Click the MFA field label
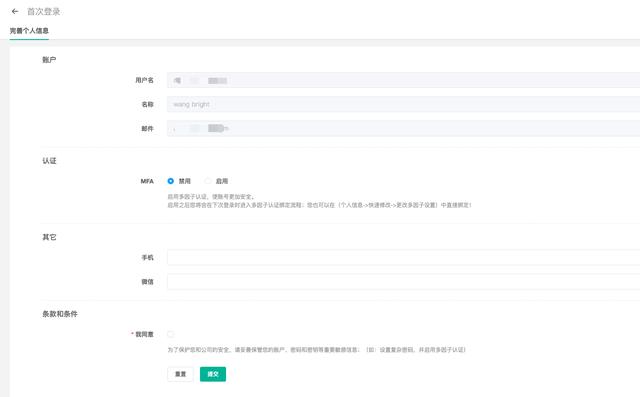 click(147, 181)
